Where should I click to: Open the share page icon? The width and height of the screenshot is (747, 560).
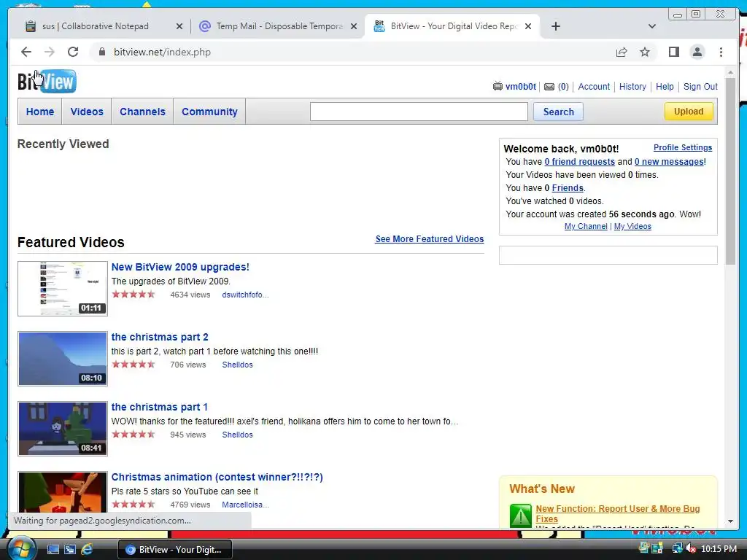point(622,52)
